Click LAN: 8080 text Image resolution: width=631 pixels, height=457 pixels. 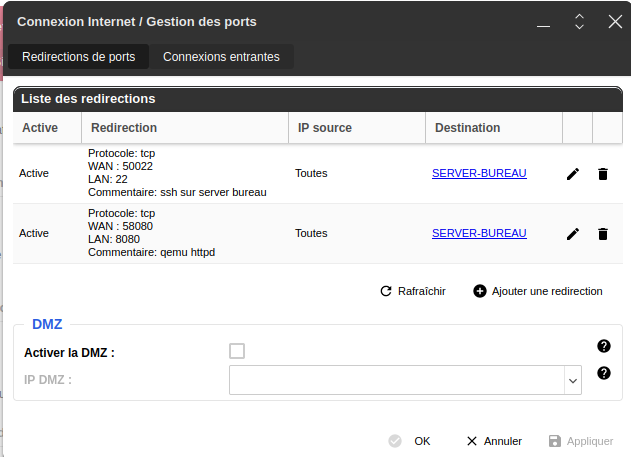114,239
